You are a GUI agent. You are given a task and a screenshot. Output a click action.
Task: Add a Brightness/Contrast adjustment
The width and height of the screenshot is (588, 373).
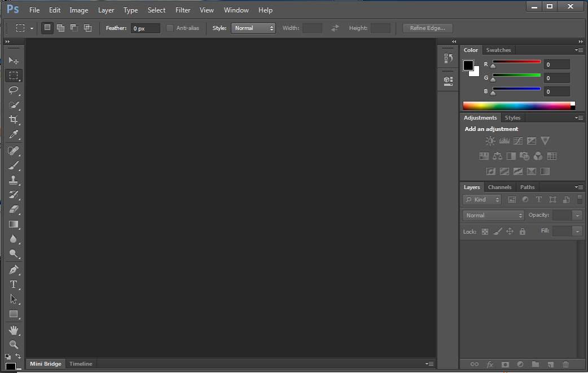(490, 141)
